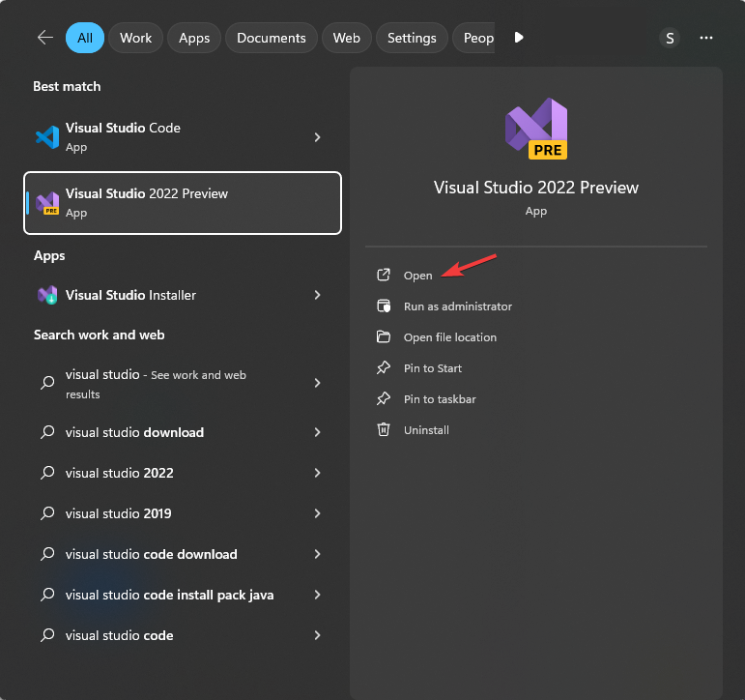The image size is (745, 700).
Task: Expand the 'code install pack java' chevron
Action: coord(317,595)
